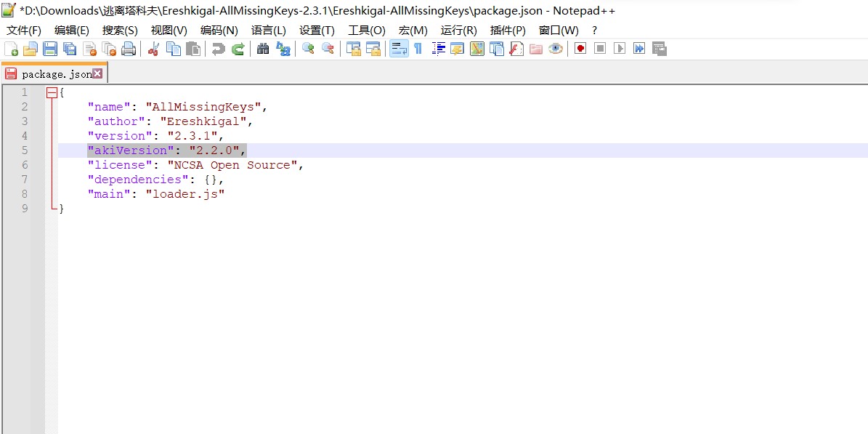The width and height of the screenshot is (868, 434).
Task: Open the Document Map toolbar icon
Action: [x=477, y=49]
